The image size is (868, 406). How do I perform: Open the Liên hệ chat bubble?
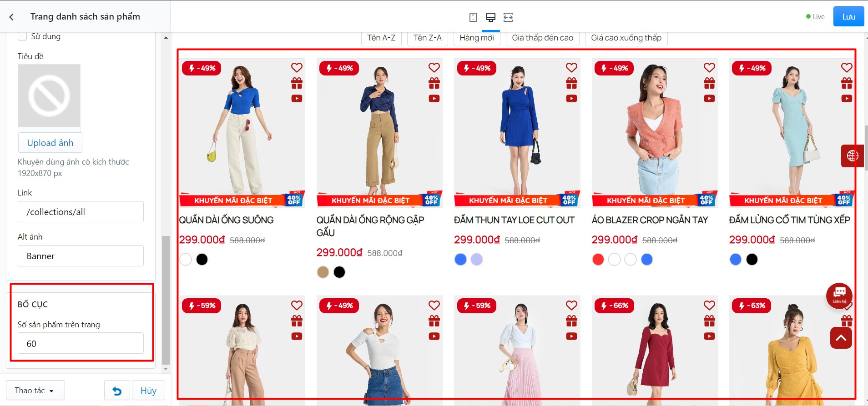(x=839, y=296)
